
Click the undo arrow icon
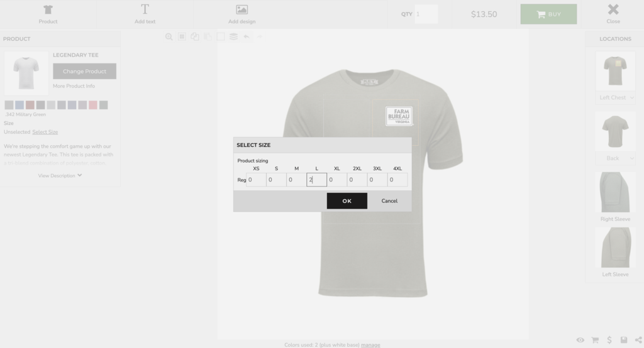(x=247, y=37)
